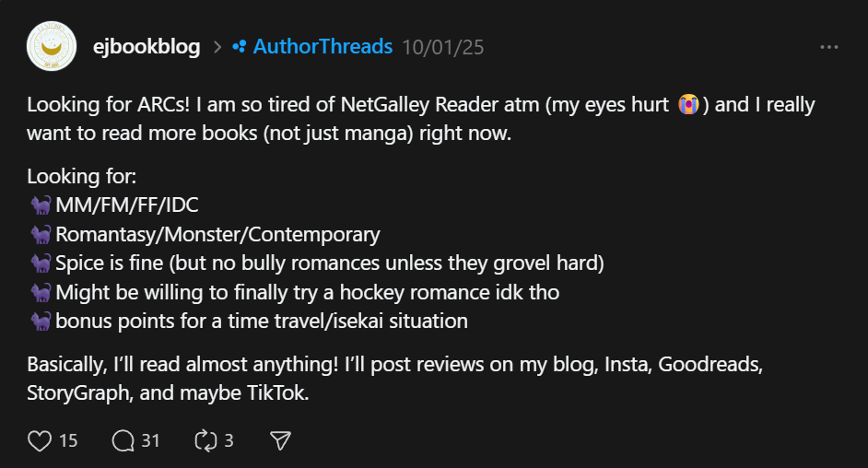Open replies via the comment bubble icon
Screen dimensions: 868x468
[123, 441]
